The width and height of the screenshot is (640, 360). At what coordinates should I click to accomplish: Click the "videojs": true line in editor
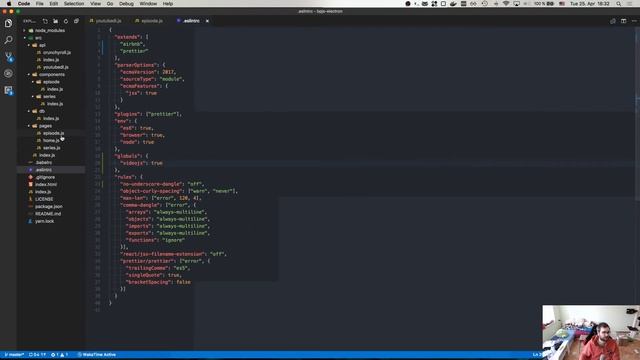tap(142, 163)
